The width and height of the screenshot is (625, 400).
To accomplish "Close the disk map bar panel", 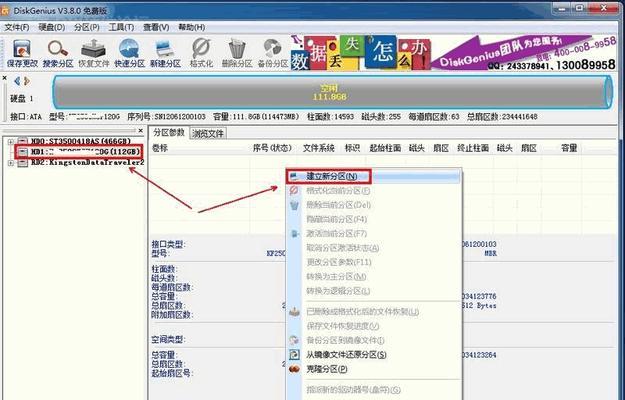I will click(4, 78).
